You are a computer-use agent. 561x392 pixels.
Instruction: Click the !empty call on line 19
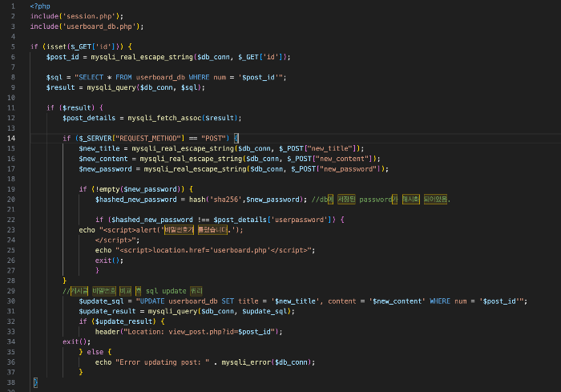click(107, 189)
